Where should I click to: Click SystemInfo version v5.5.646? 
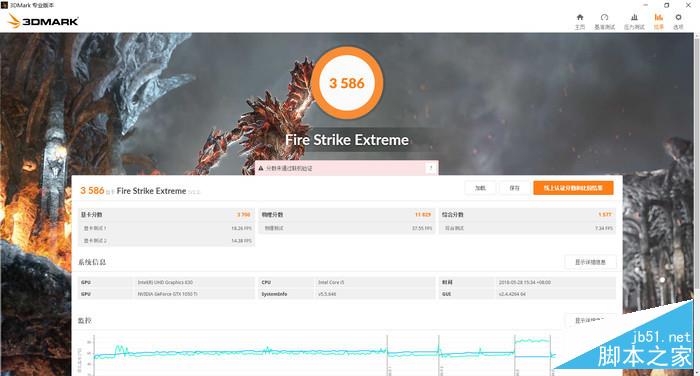point(327,294)
